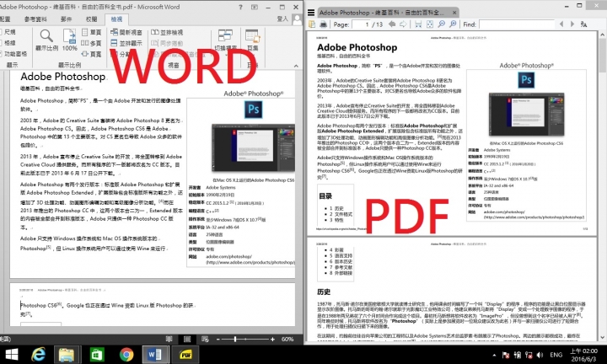Viewport: 607px width, 364px height.
Task: Click the 登入 sign in link in Word
Action: click(x=282, y=19)
